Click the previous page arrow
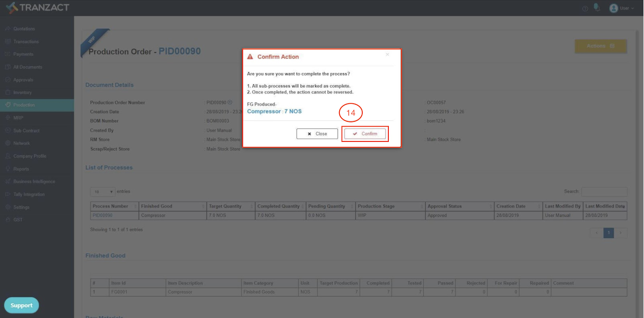644x318 pixels. (x=597, y=233)
